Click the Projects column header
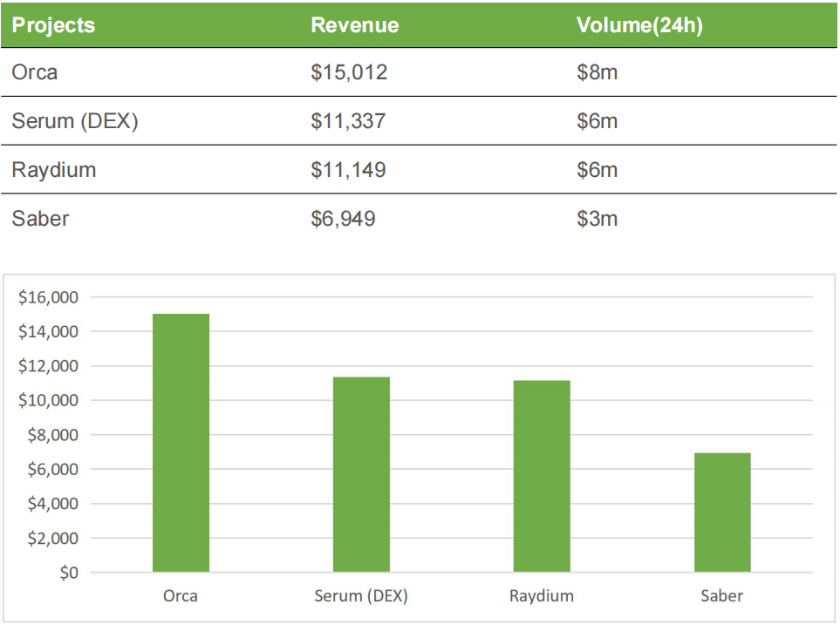The width and height of the screenshot is (840, 625). pyautogui.click(x=53, y=25)
